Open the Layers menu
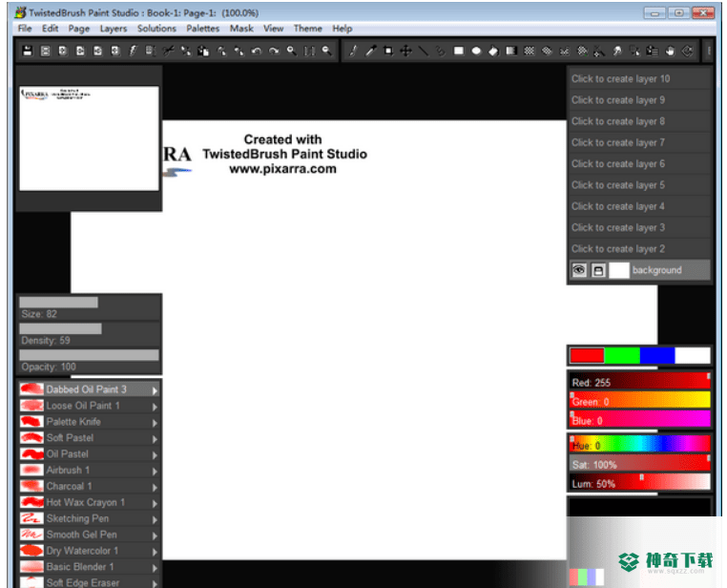This screenshot has height=588, width=727. (x=114, y=29)
